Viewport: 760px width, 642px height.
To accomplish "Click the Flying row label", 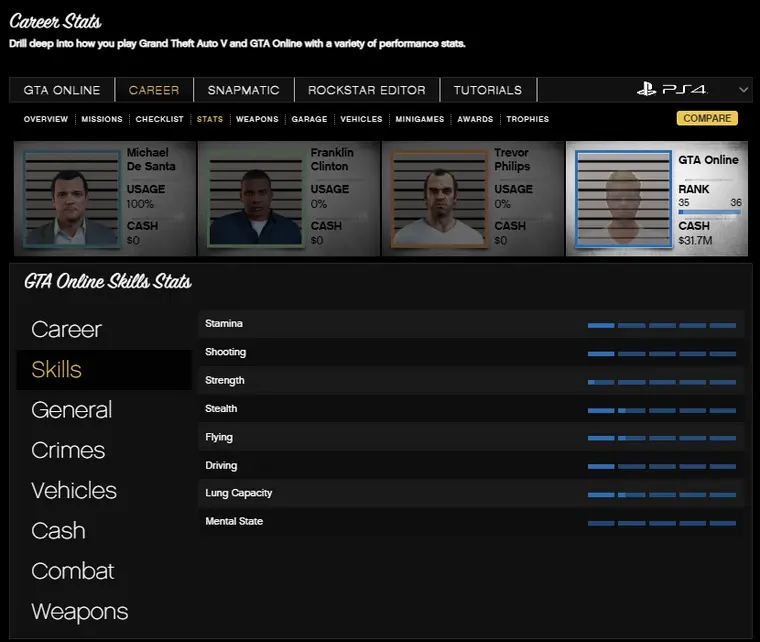I will pyautogui.click(x=219, y=437).
